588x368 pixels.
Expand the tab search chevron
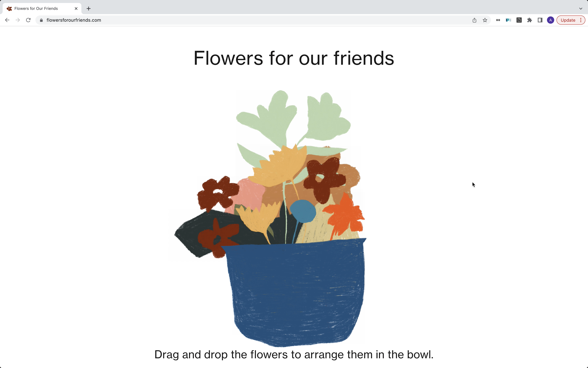pyautogui.click(x=581, y=9)
